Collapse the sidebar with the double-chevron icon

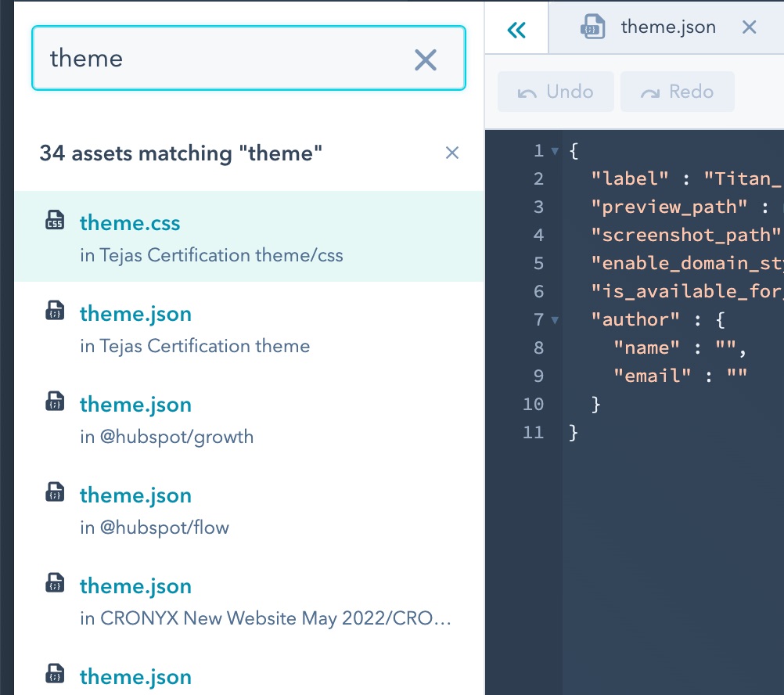point(516,30)
